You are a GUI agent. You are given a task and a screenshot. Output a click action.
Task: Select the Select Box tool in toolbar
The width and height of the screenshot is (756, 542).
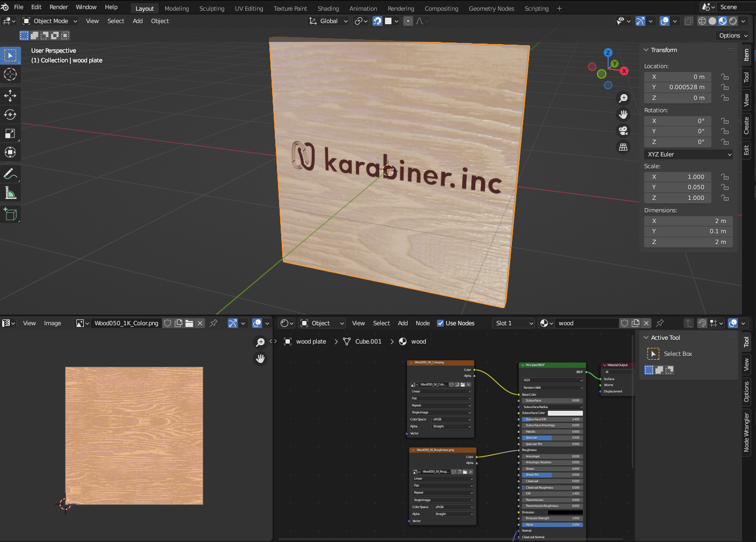10,55
